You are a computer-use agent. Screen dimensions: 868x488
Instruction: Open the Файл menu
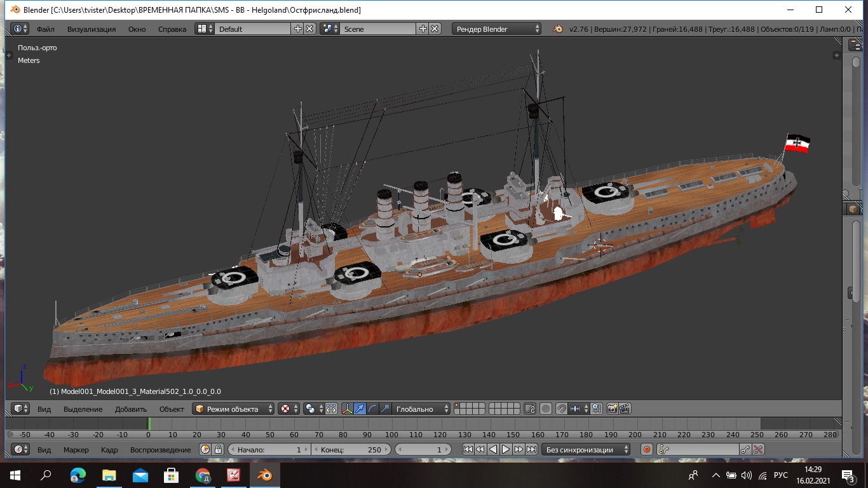(45, 29)
